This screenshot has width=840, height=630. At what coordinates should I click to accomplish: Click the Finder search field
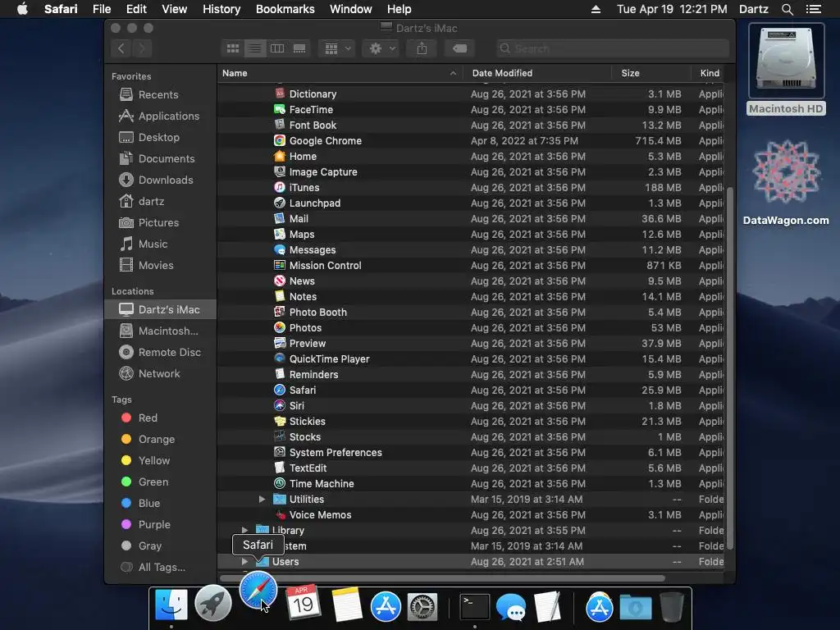coord(612,48)
